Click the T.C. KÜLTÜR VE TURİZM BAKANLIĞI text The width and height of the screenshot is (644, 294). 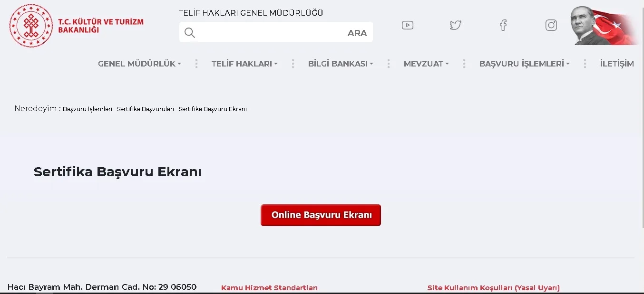(x=100, y=26)
